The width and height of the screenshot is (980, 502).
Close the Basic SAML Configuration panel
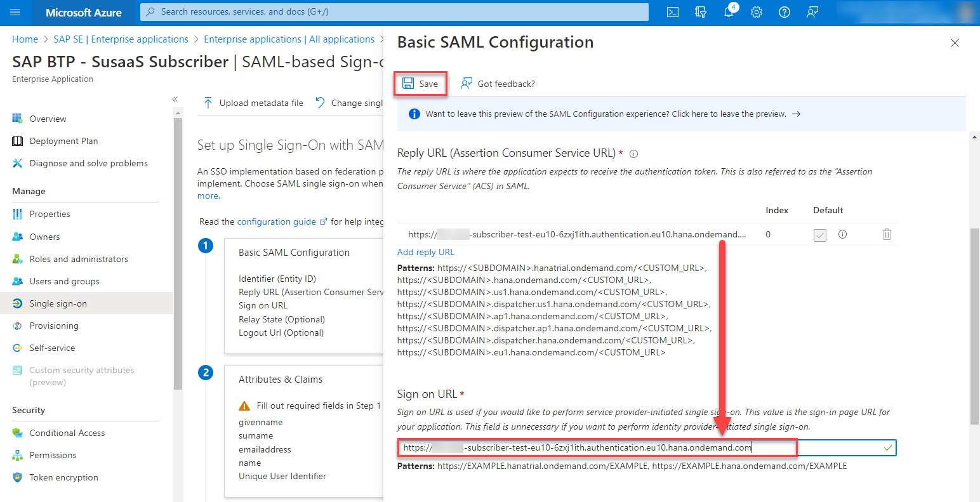(x=955, y=43)
